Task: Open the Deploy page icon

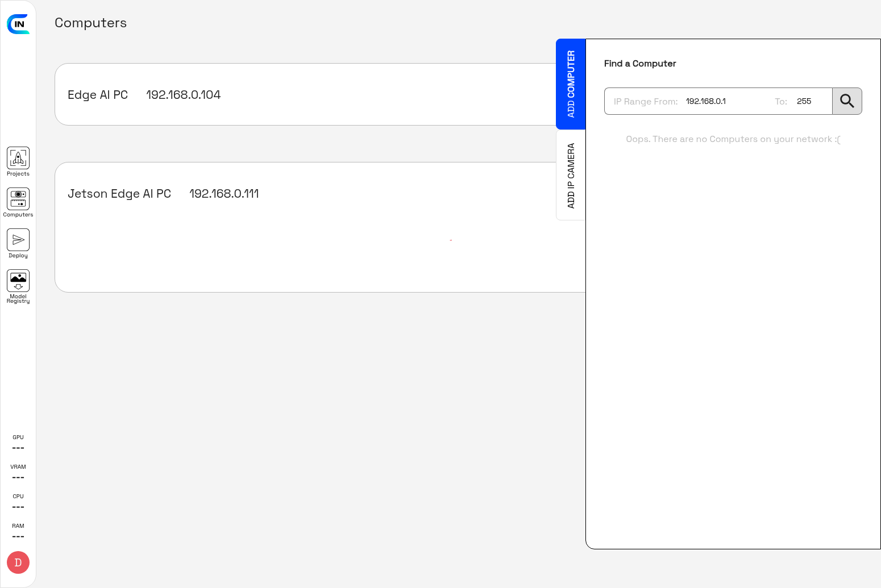Action: 18,240
